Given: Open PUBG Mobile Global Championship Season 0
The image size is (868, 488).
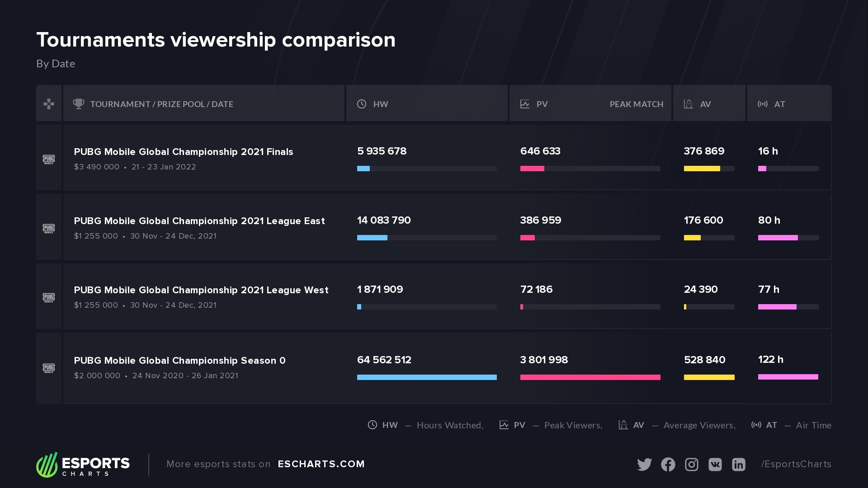Looking at the screenshot, I should coord(179,361).
